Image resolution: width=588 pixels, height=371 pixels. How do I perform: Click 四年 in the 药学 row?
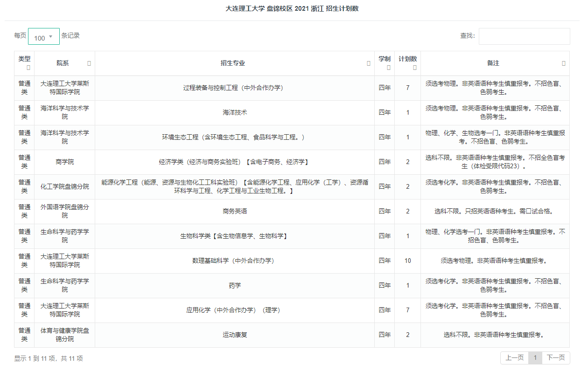[385, 285]
